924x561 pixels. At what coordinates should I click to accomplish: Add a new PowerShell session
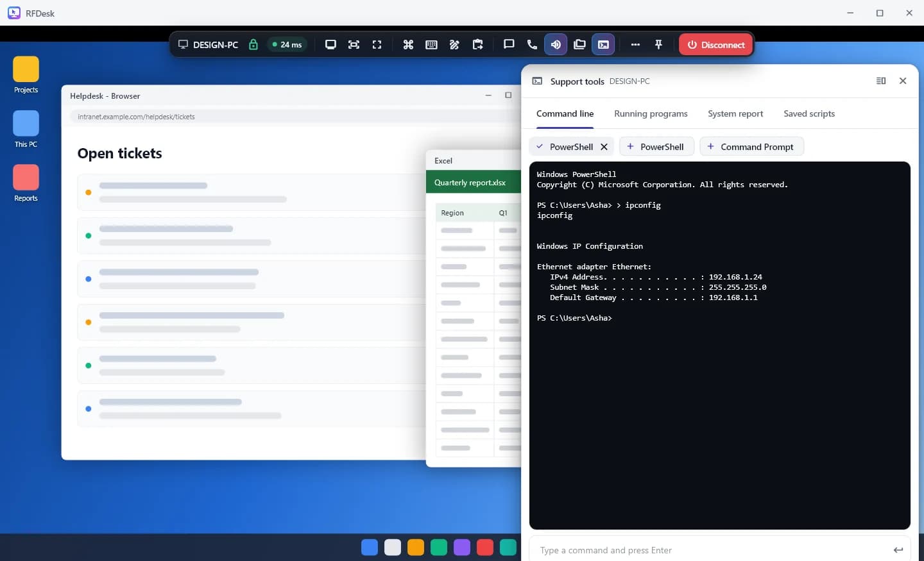pyautogui.click(x=656, y=147)
